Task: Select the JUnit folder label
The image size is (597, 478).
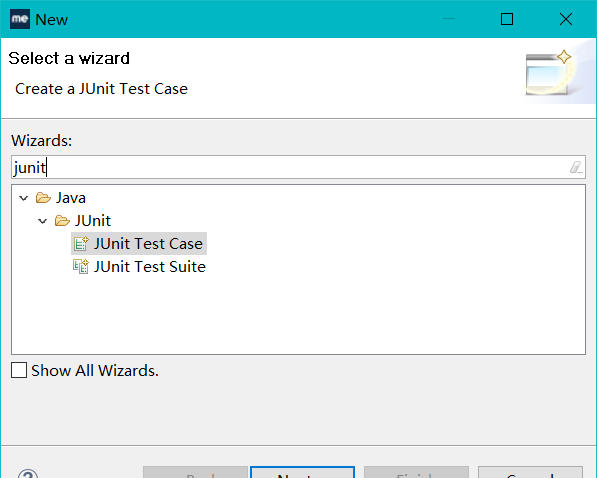Action: pos(93,221)
